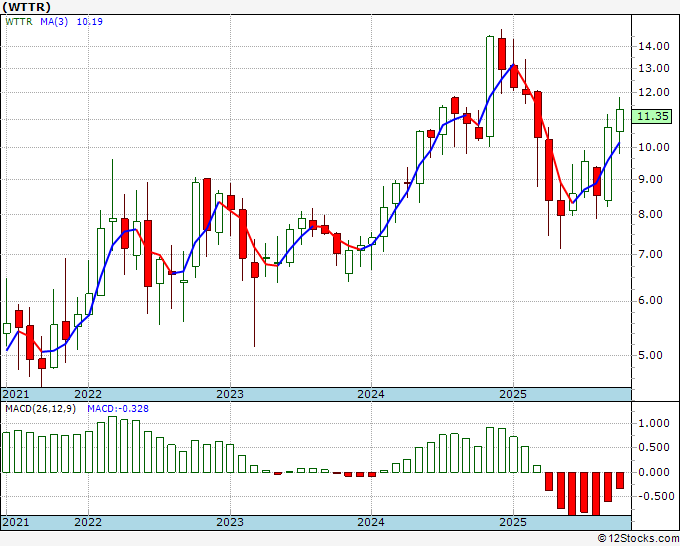
Task: Click the 0.000 MACD axis label
Action: (656, 472)
